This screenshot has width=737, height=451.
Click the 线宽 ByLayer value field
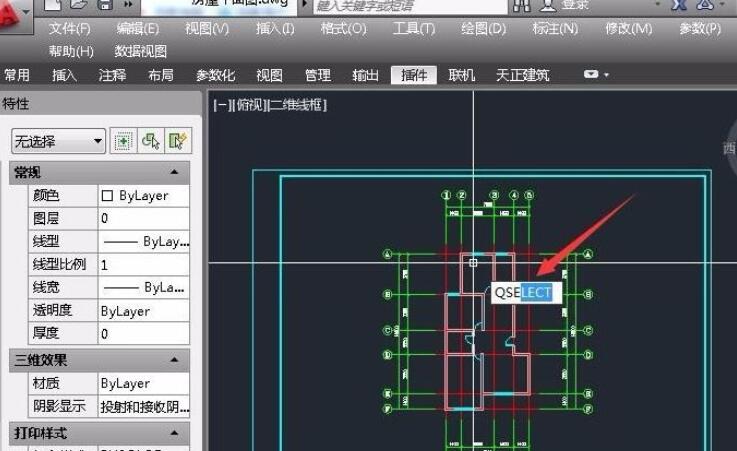(x=143, y=288)
